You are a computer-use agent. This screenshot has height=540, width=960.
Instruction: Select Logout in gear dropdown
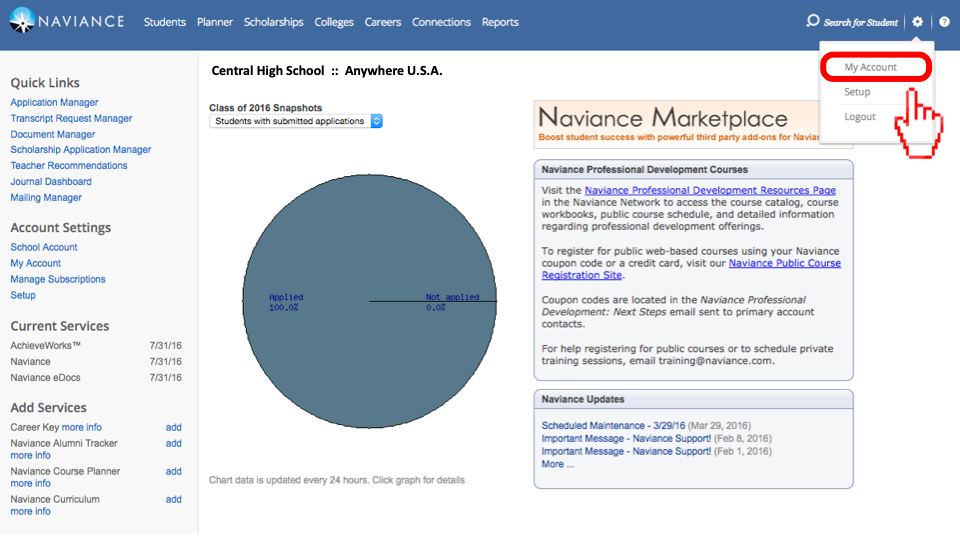tap(860, 117)
